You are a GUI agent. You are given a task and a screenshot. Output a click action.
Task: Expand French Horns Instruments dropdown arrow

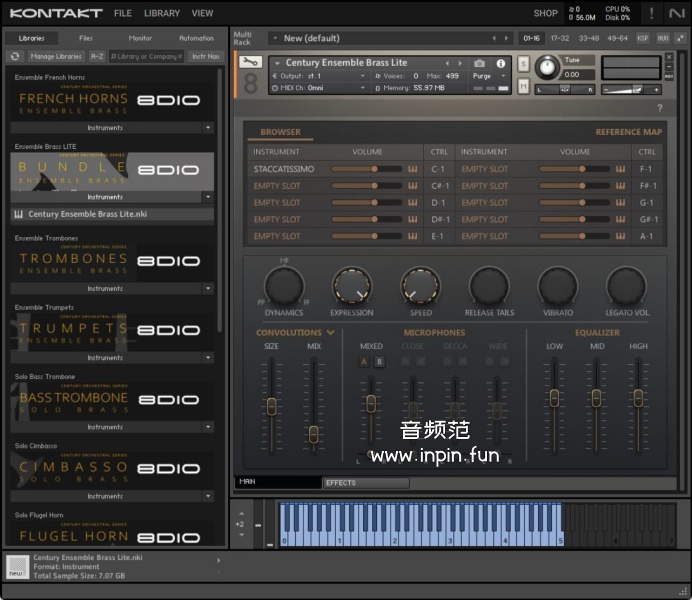tap(208, 128)
